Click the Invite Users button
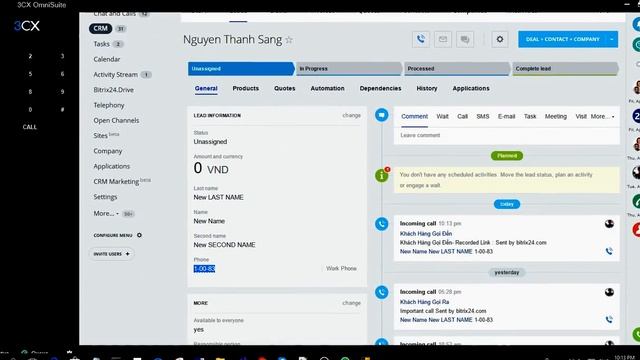This screenshot has height=360, width=640. (111, 254)
